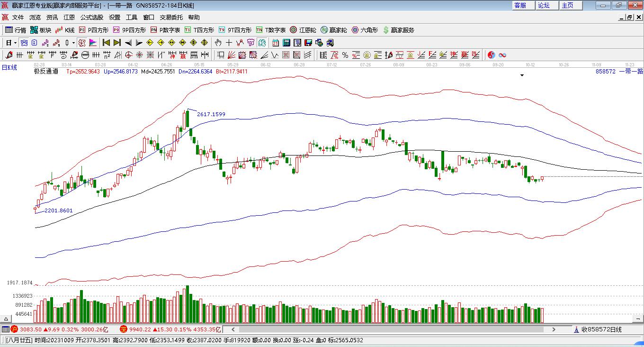
Task: Click the 极反通道 indicator name
Action: 46,72
